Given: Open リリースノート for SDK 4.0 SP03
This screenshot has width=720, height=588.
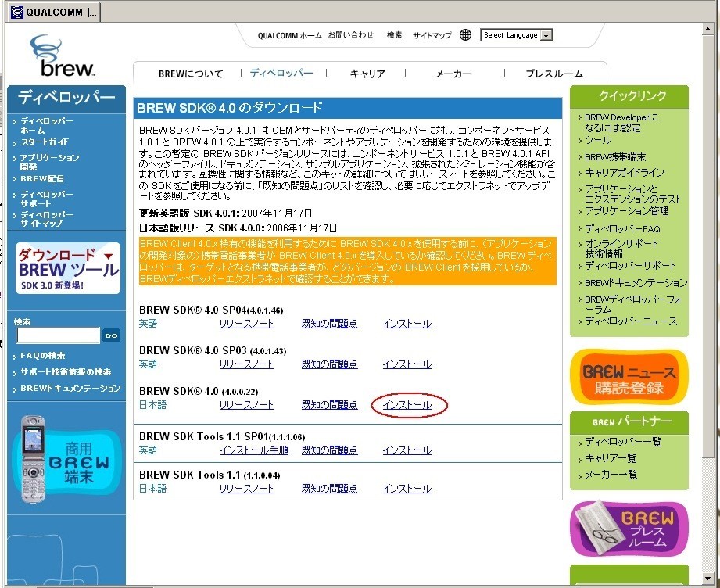Looking at the screenshot, I should [x=246, y=364].
